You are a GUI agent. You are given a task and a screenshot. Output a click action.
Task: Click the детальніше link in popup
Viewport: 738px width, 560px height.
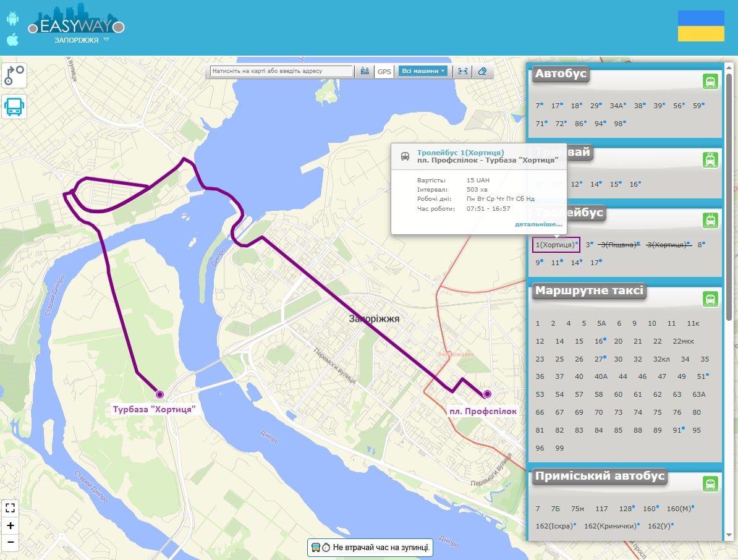(538, 224)
